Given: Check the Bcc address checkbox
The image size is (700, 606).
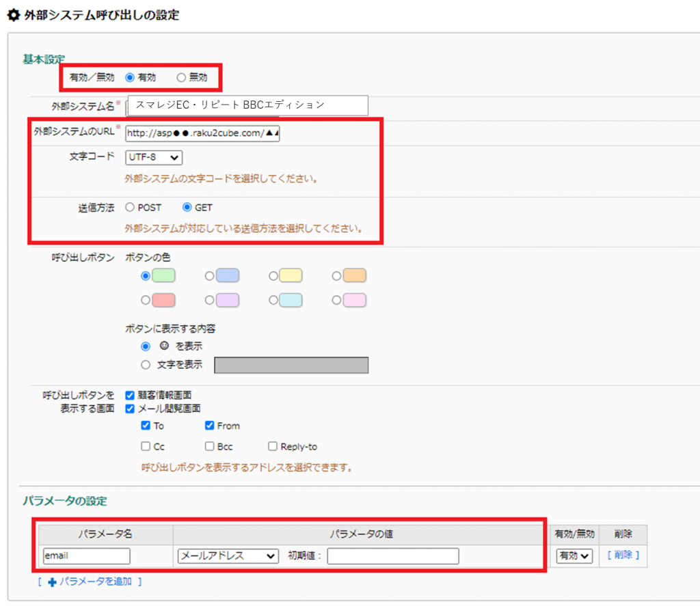Looking at the screenshot, I should click(209, 446).
